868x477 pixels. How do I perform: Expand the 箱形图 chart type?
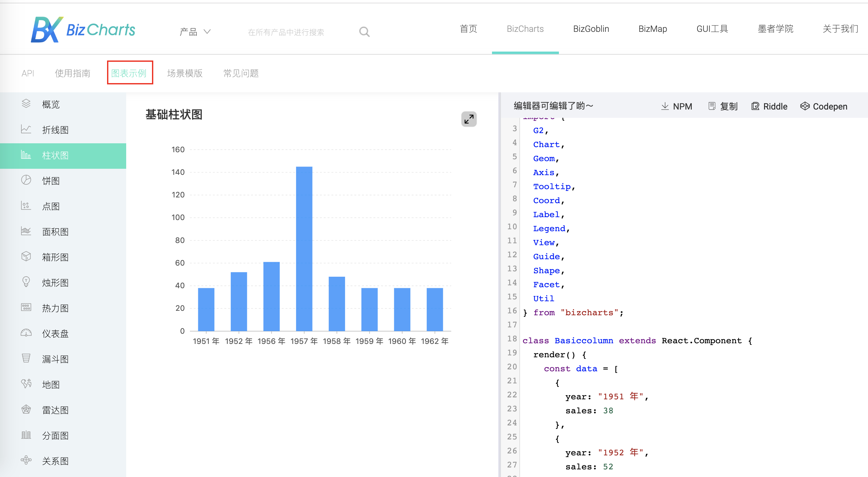[55, 257]
